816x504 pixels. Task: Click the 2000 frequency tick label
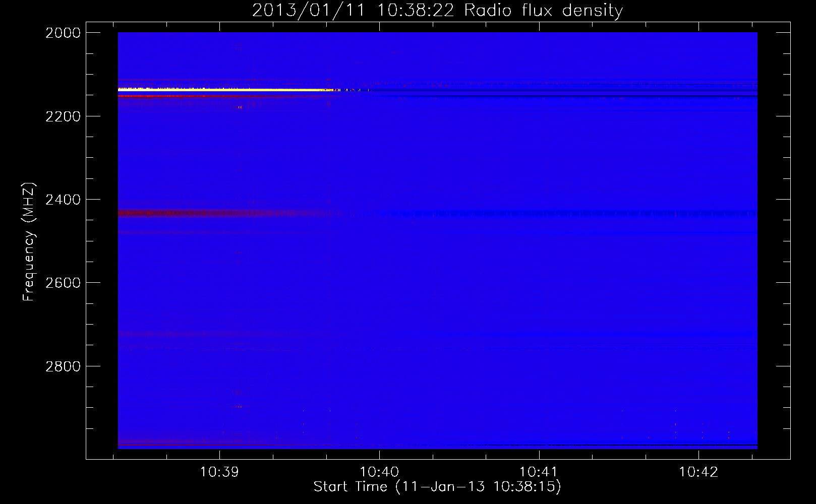click(63, 33)
